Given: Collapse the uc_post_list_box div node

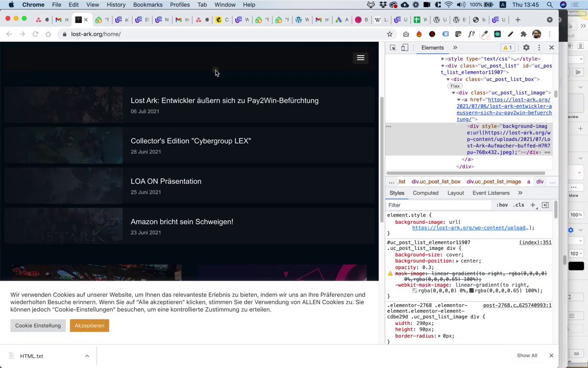Looking at the screenshot, I should 448,80.
